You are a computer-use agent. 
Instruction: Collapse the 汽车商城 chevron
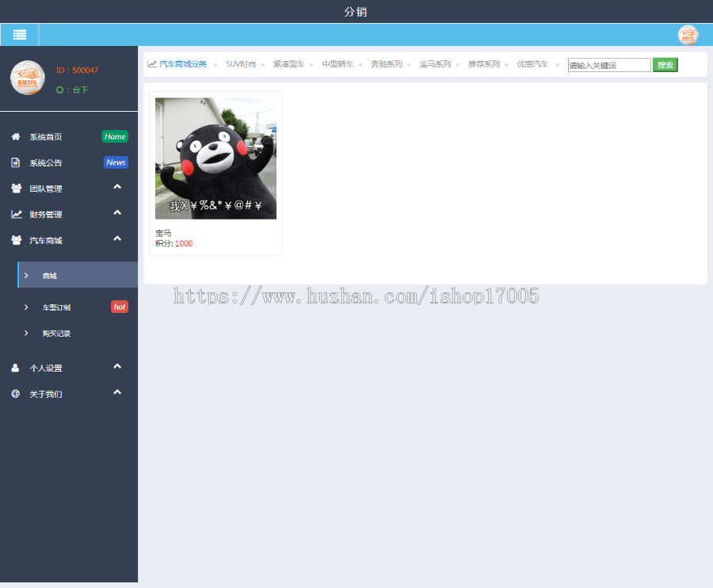117,239
